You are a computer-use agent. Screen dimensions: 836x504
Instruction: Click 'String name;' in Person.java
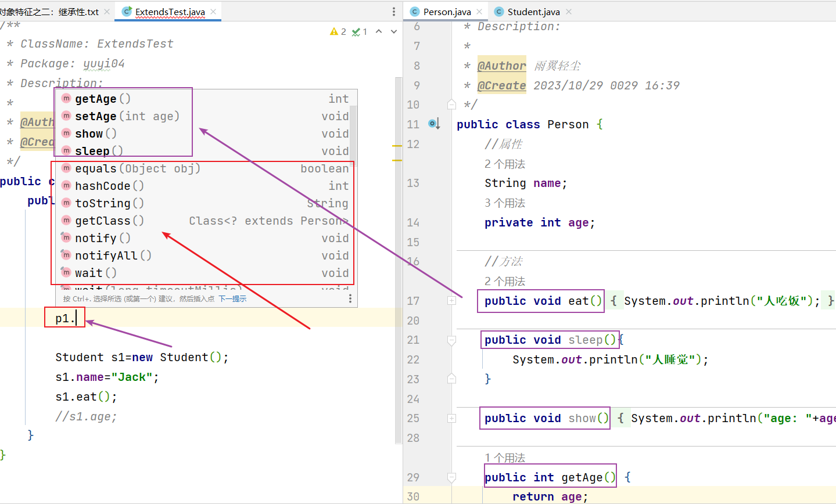[526, 183]
